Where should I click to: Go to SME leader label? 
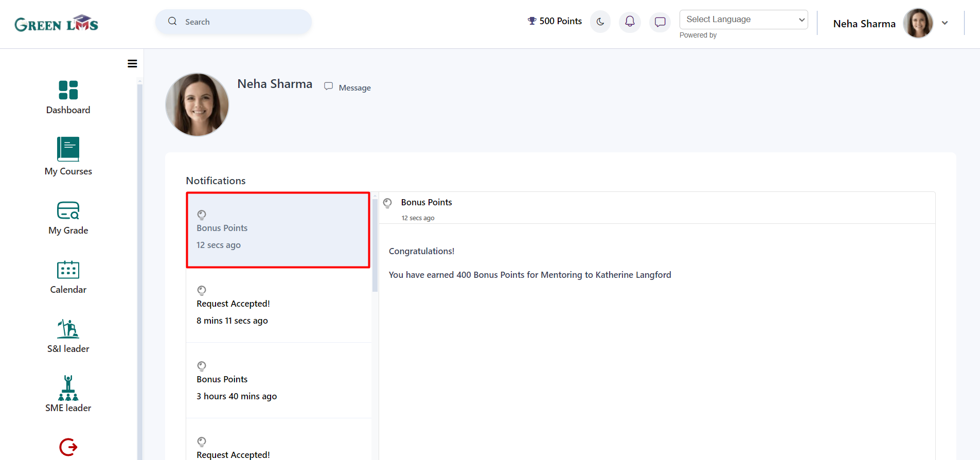coord(68,408)
